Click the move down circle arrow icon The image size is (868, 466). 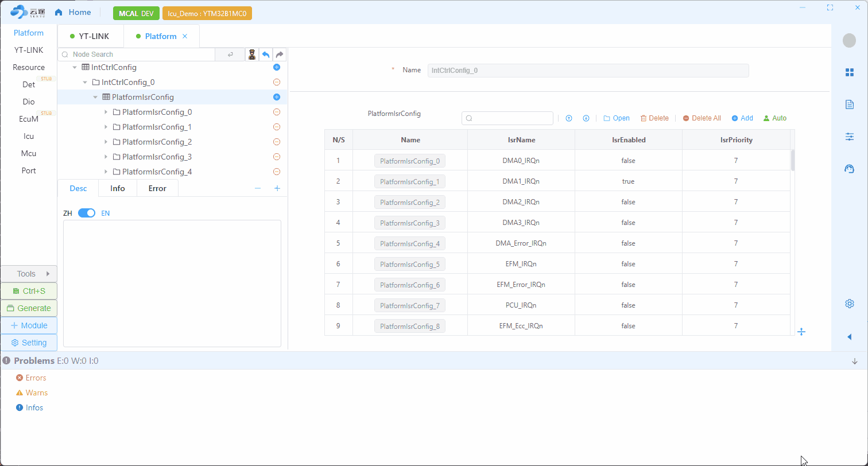click(x=586, y=118)
